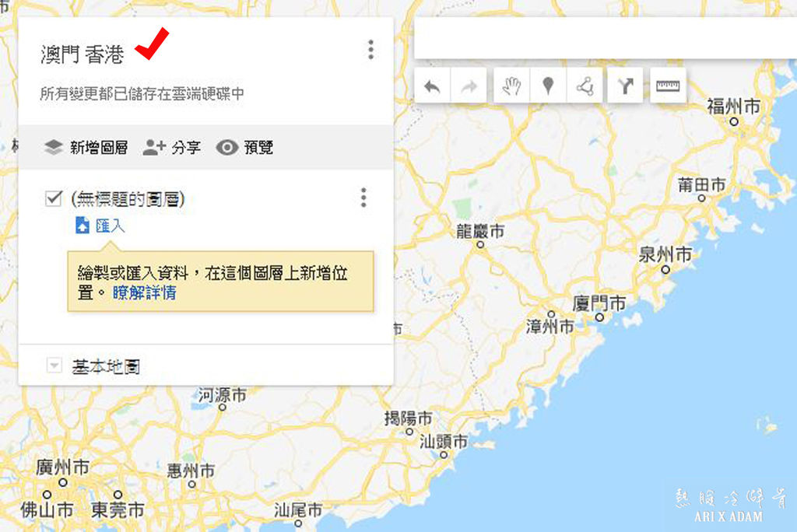Click 預覽 eye to preview the map
The height and width of the screenshot is (532, 797).
244,147
